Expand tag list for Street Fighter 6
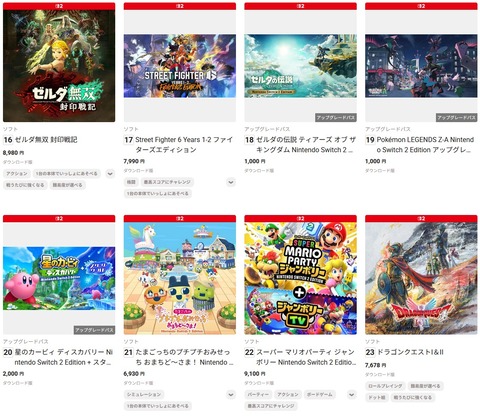This screenshot has width=480, height=416. (x=231, y=182)
